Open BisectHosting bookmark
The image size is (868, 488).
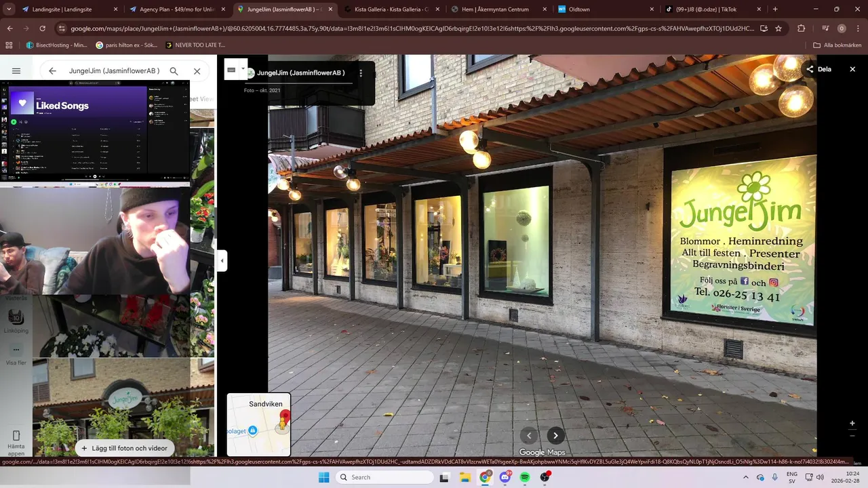coord(57,45)
